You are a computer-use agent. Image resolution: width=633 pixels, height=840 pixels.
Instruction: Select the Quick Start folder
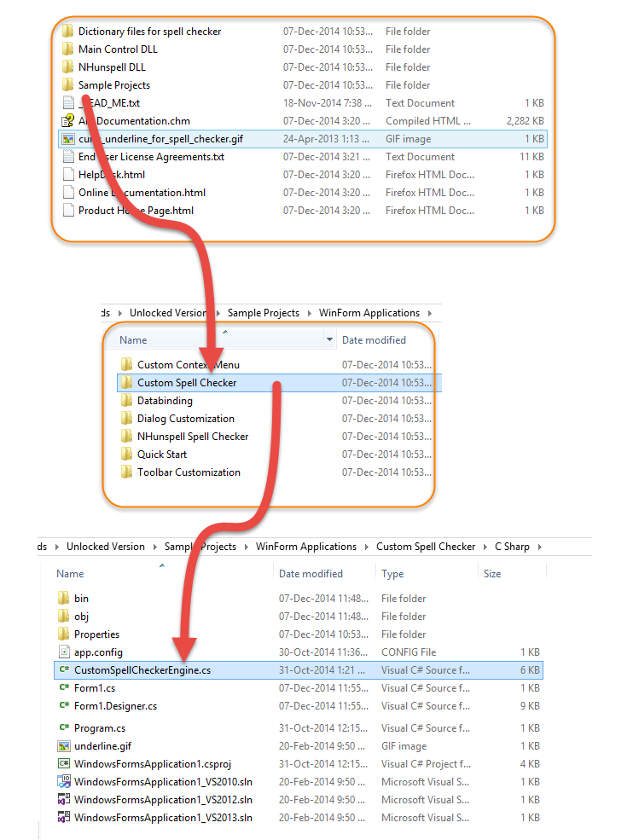click(x=162, y=455)
